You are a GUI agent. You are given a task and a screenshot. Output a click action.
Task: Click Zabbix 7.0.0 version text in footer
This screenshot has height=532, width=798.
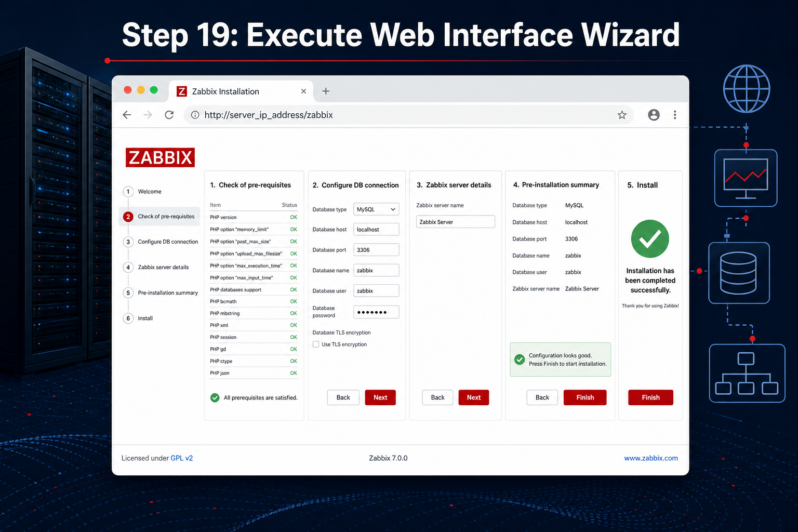pyautogui.click(x=388, y=458)
